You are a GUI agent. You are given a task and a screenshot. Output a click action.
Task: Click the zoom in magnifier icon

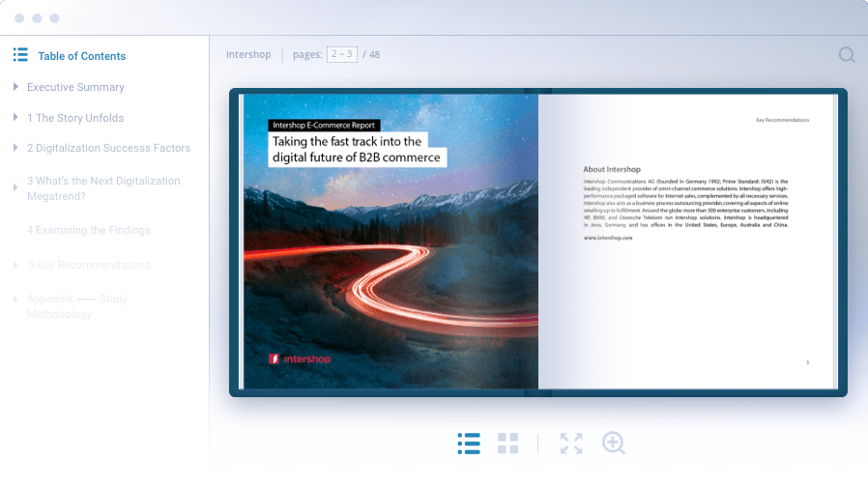[614, 444]
